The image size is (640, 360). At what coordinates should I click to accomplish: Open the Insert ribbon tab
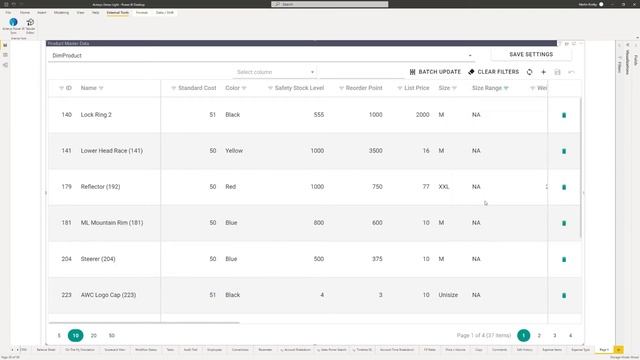tap(42, 13)
